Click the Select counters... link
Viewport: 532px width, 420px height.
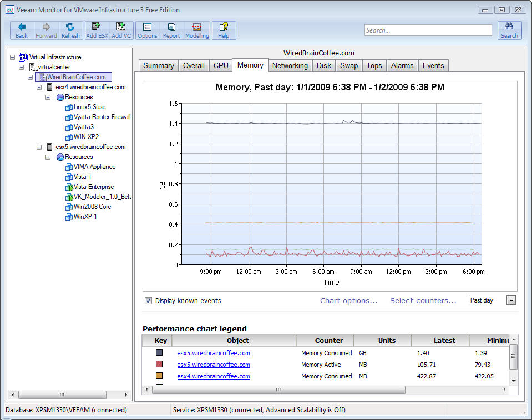point(423,301)
